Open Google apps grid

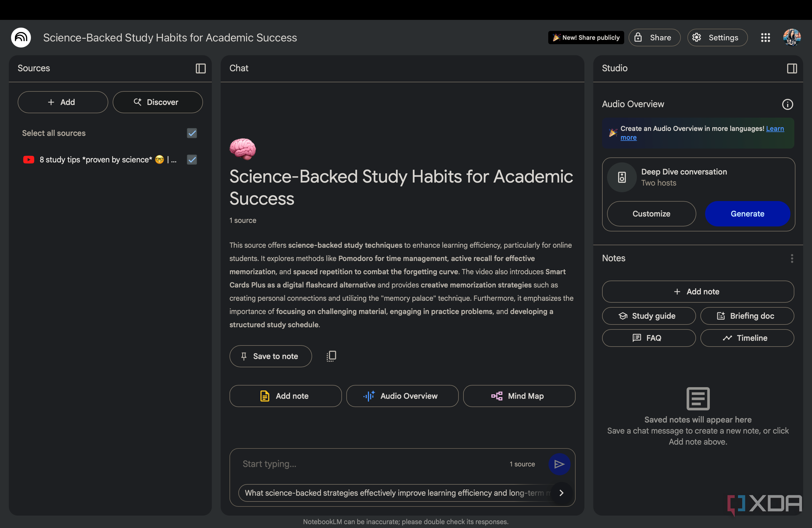click(x=765, y=38)
